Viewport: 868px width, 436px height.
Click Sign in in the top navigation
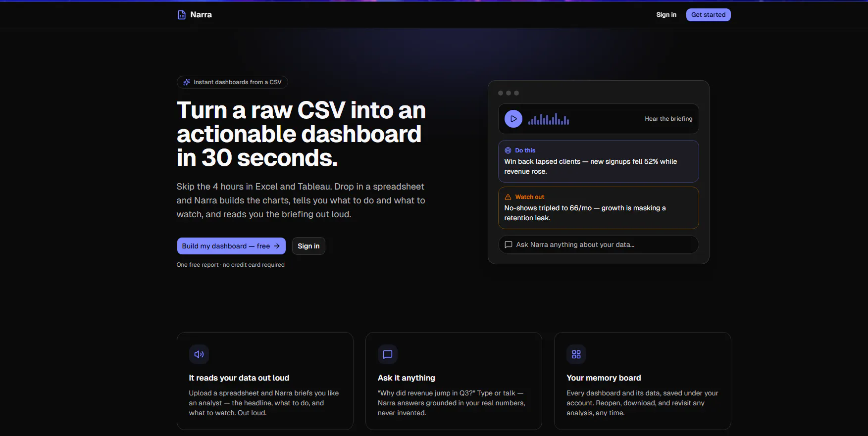tap(666, 15)
